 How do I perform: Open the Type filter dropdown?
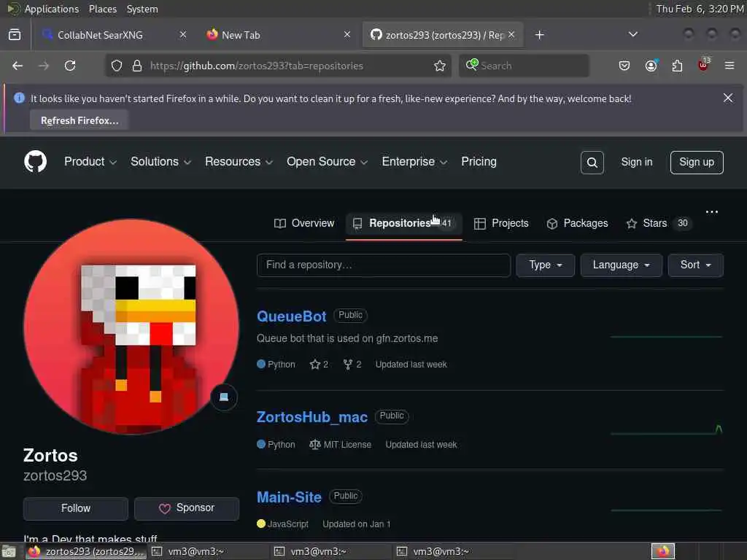[546, 265]
